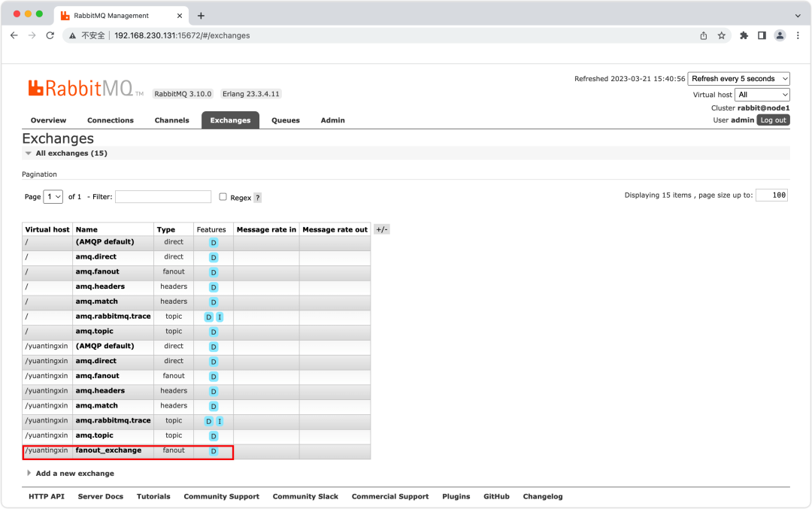
Task: Click inside the Filter input field
Action: pos(162,196)
